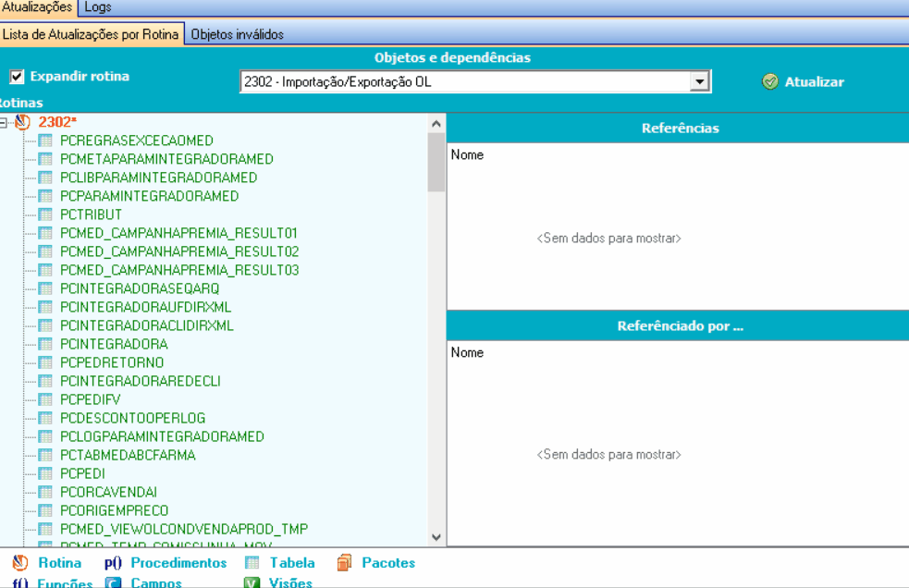Click table icon beside PCREGRASEXCECAOMED
The height and width of the screenshot is (588, 909).
pyautogui.click(x=45, y=141)
